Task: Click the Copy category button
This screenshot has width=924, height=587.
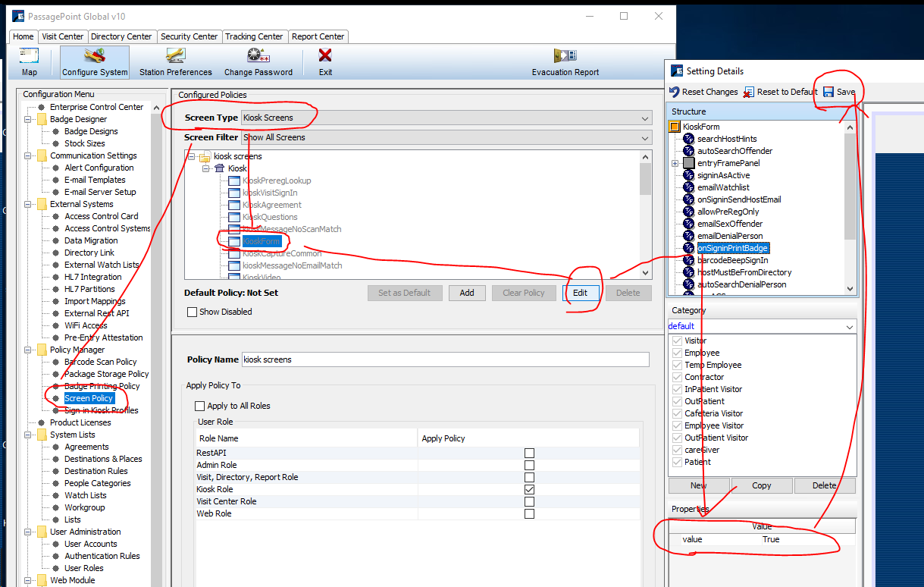Action: pyautogui.click(x=761, y=485)
